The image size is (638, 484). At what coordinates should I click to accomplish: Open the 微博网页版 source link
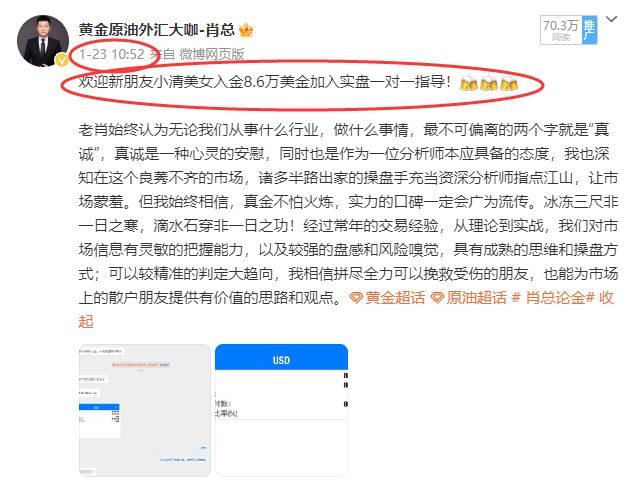click(211, 54)
